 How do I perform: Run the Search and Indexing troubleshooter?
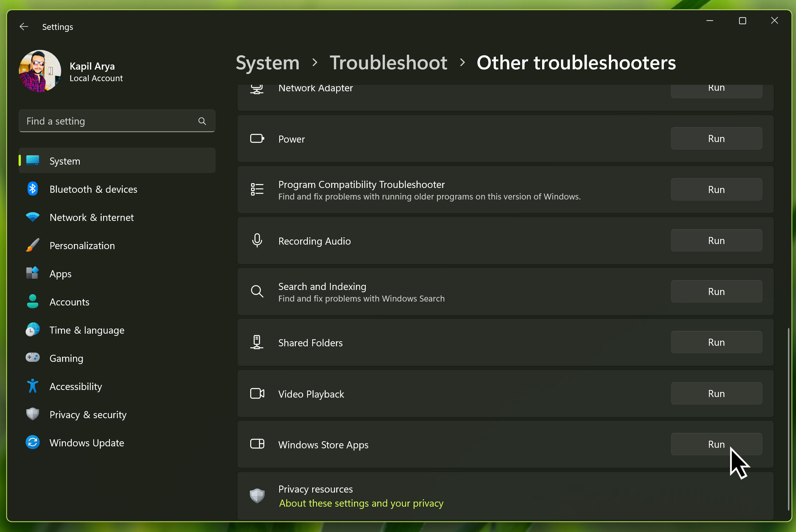click(x=716, y=291)
